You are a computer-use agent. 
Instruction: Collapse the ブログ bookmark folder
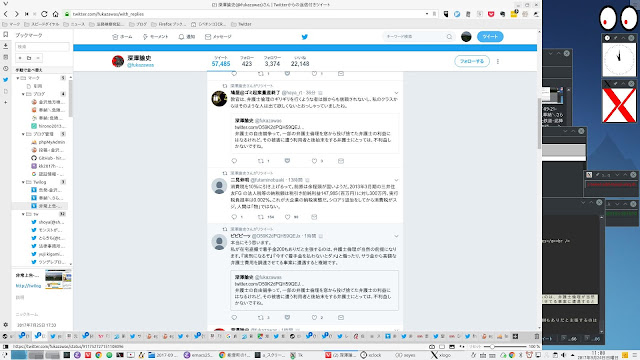[23, 94]
